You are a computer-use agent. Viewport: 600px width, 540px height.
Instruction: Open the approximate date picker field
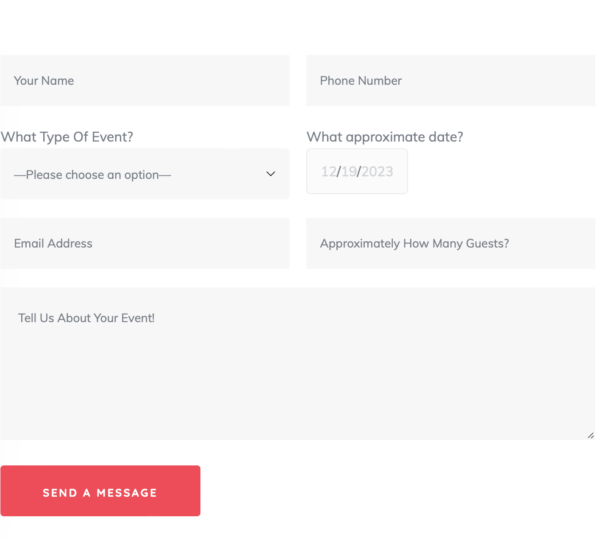pyautogui.click(x=357, y=171)
